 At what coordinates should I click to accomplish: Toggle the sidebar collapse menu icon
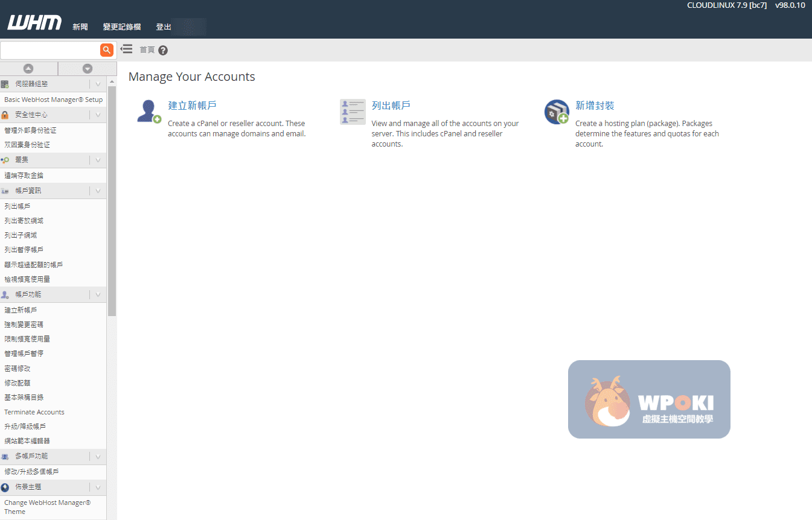126,49
